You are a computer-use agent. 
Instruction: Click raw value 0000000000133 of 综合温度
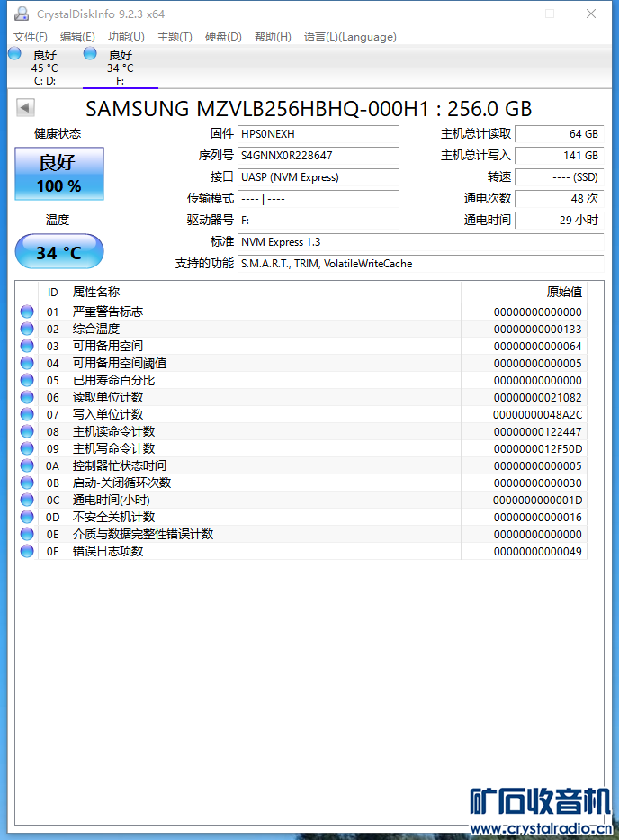click(538, 329)
